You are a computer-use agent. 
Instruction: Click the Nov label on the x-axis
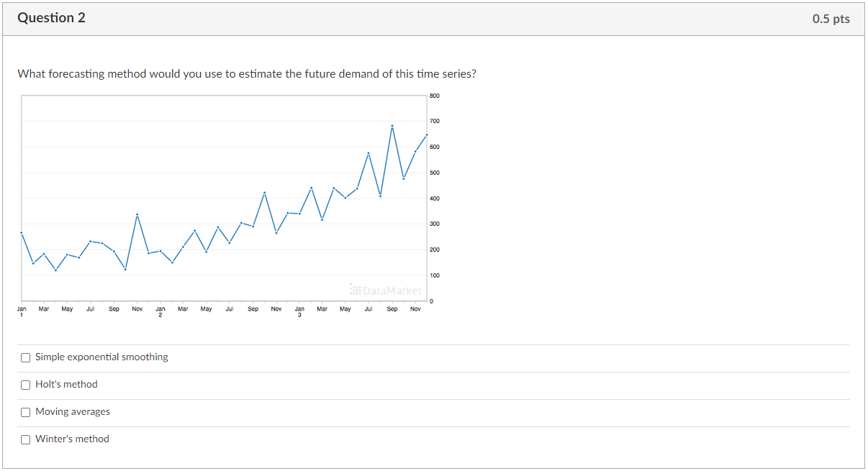[x=416, y=308]
